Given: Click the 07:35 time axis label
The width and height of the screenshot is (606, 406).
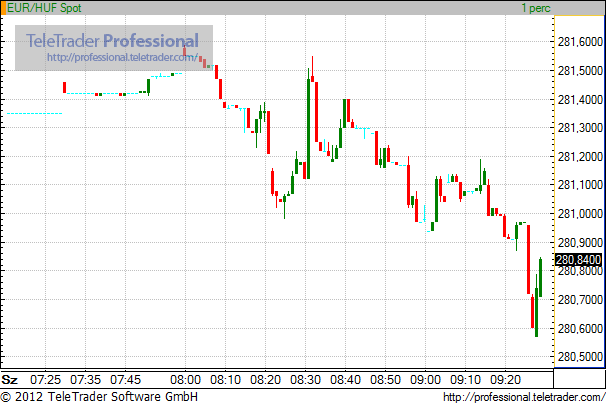Looking at the screenshot, I should pos(85,380).
